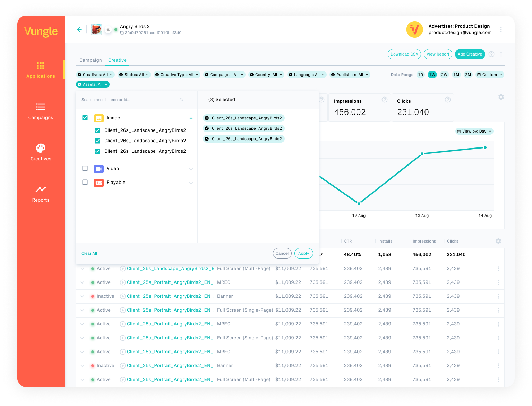Open Custom date range dropdown

[489, 75]
